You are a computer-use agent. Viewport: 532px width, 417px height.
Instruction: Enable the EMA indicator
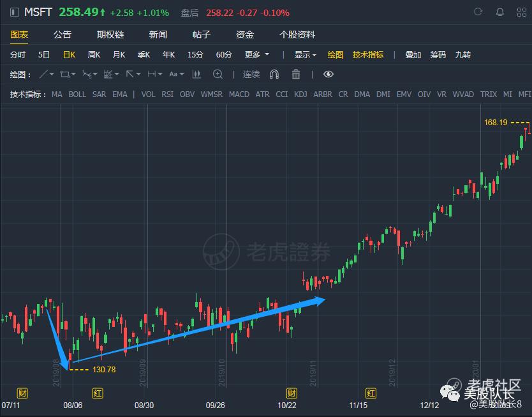[120, 94]
